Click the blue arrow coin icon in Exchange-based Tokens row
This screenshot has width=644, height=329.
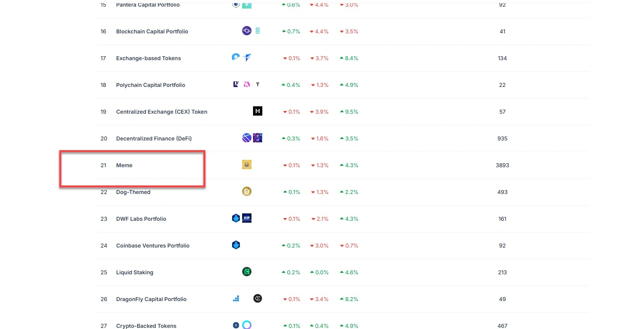pyautogui.click(x=247, y=57)
